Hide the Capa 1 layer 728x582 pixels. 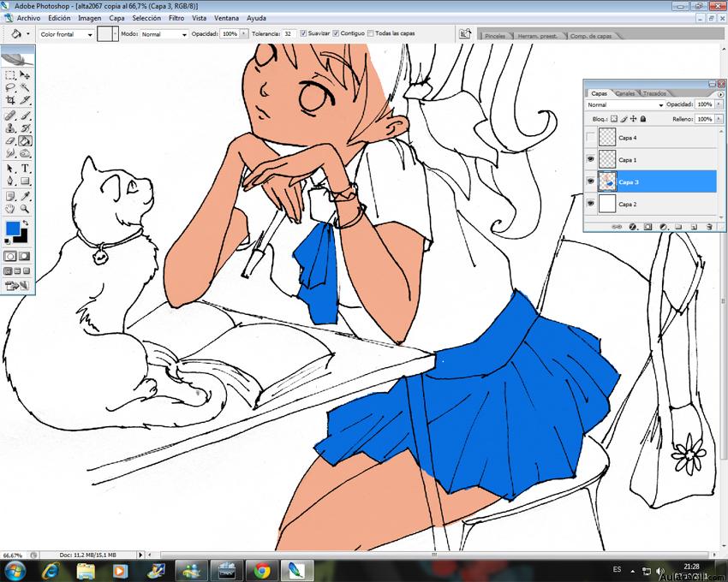(x=591, y=159)
